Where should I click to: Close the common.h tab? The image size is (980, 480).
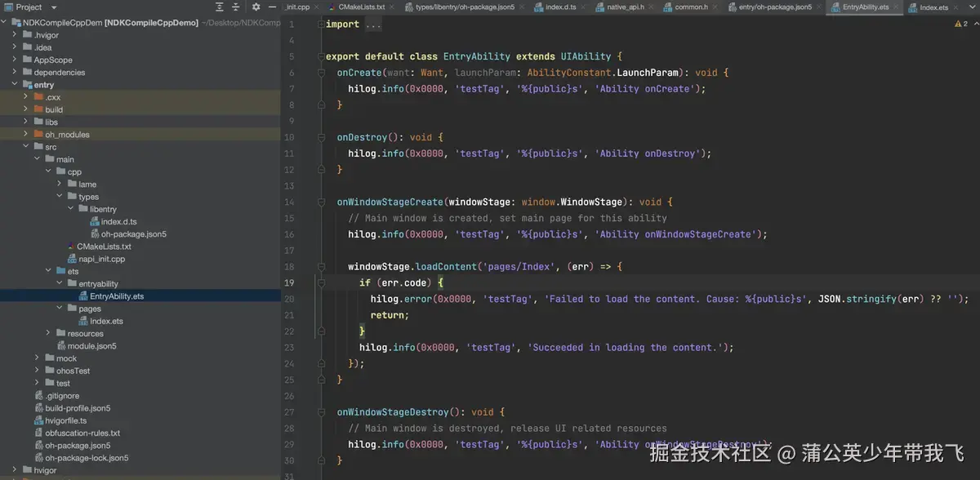[715, 7]
